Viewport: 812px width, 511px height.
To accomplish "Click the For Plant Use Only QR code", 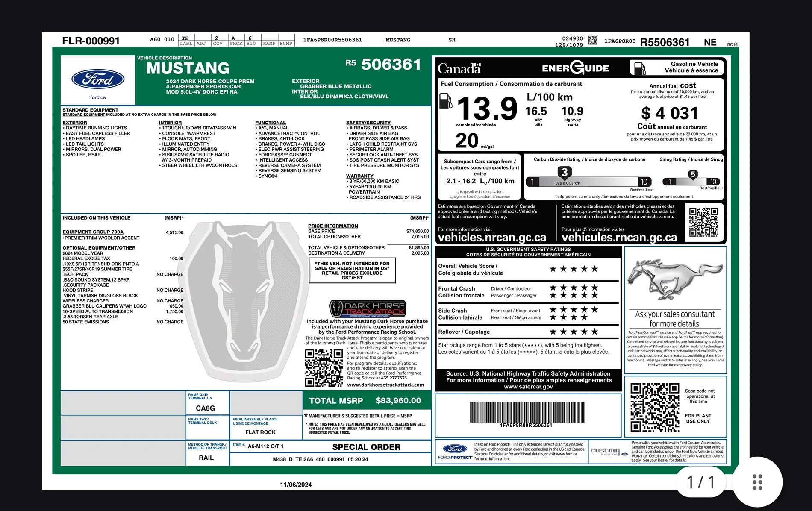I will tap(654, 407).
